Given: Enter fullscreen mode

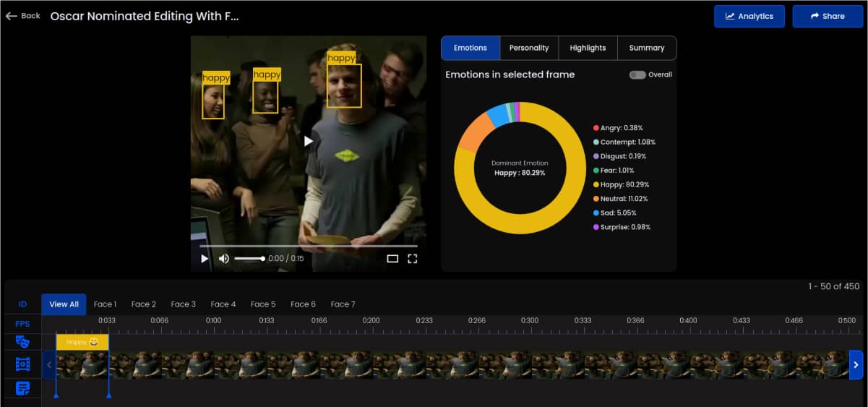Looking at the screenshot, I should click(413, 258).
